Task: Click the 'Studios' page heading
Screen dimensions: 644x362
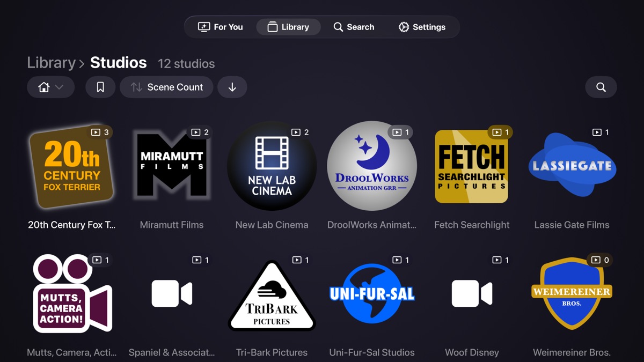Action: pyautogui.click(x=119, y=63)
